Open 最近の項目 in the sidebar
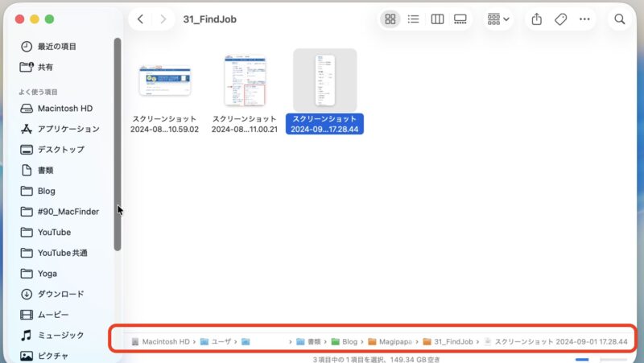 pyautogui.click(x=56, y=46)
